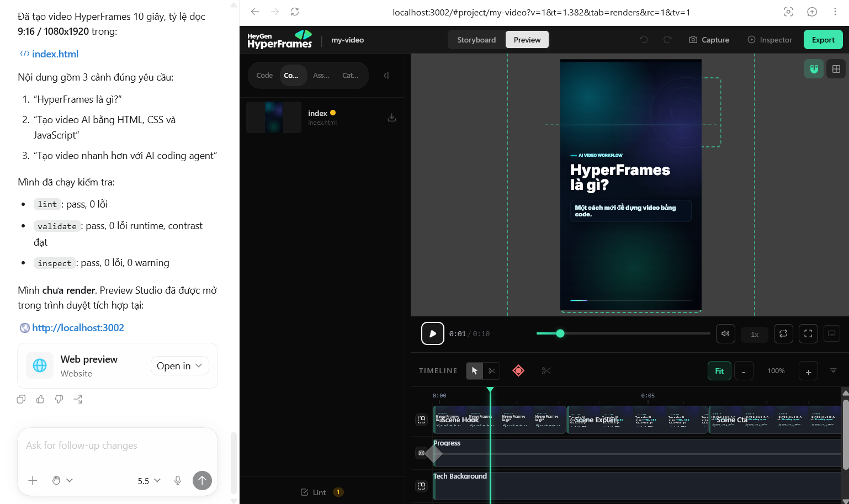Select the timeline razor tool
Image resolution: width=849 pixels, height=504 pixels.
point(492,371)
